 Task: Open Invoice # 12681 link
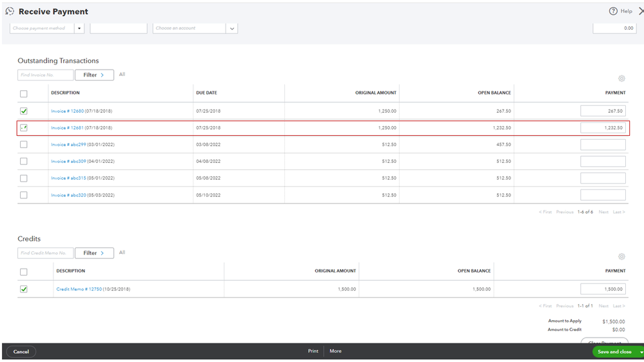click(67, 128)
